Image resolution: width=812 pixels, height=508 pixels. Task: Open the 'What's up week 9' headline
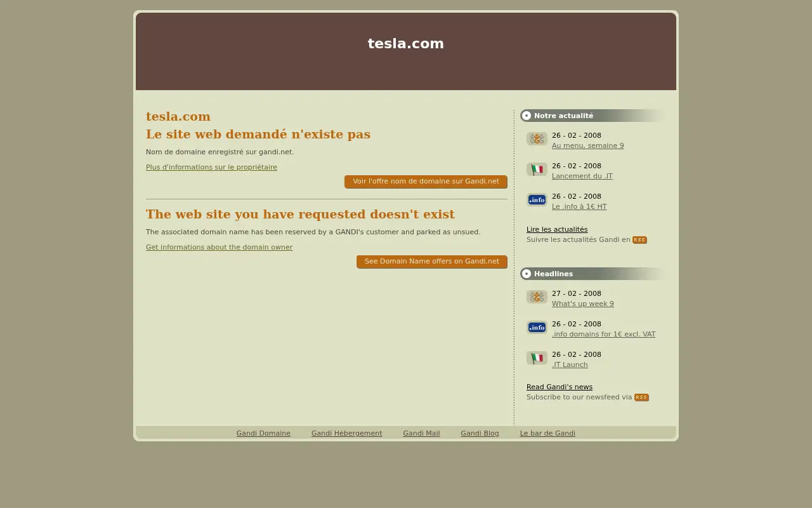[583, 304]
